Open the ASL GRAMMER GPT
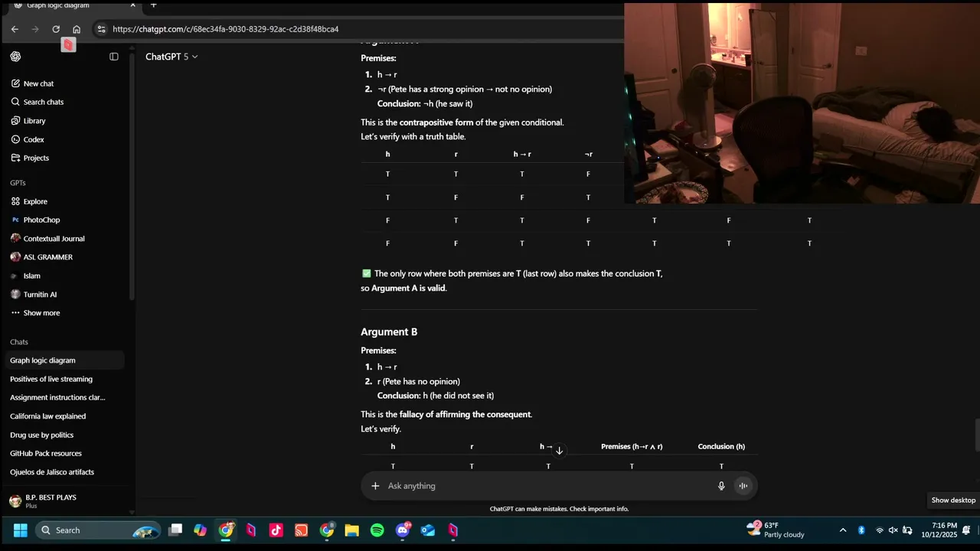 [x=47, y=257]
